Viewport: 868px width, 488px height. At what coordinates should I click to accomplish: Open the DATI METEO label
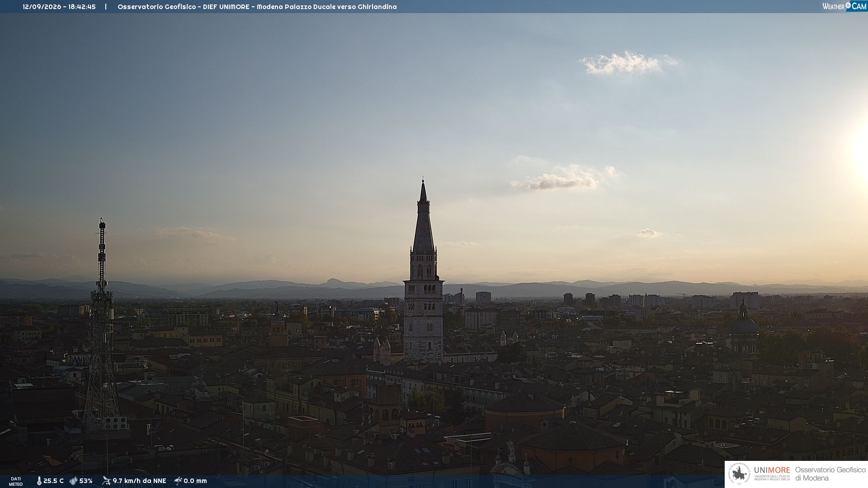coord(16,481)
